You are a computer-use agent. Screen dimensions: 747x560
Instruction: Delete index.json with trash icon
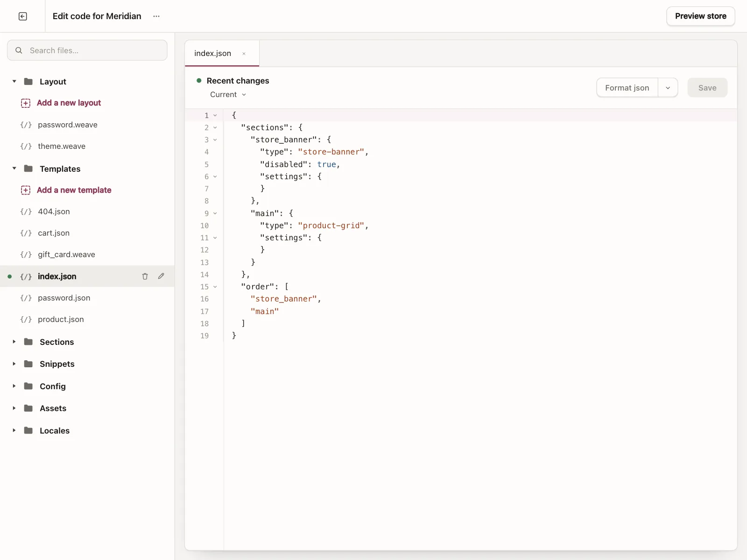pos(145,276)
